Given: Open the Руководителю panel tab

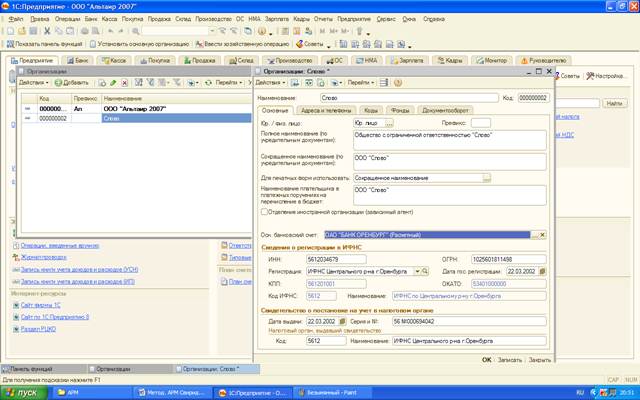Looking at the screenshot, I should click(x=543, y=60).
